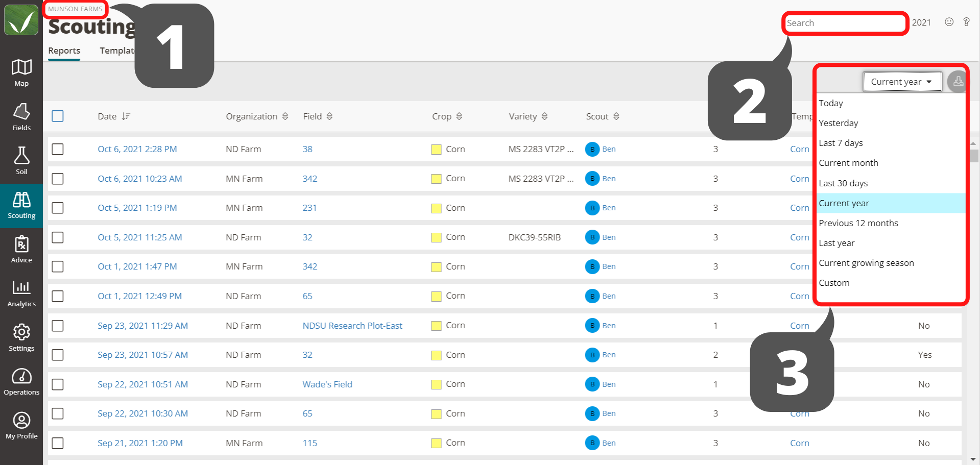Open report dated Oct 6, 2021 2:28 PM
The image size is (980, 465).
(137, 149)
